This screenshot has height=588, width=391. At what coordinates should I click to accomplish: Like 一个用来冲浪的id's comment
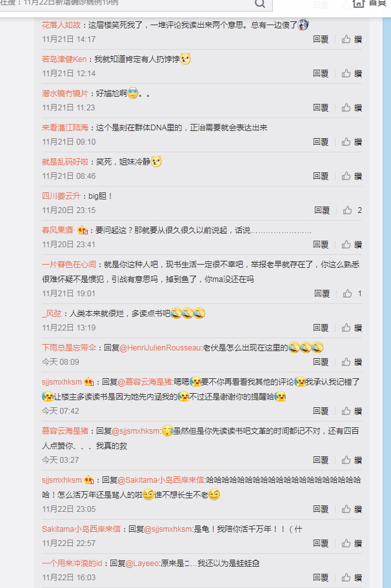pyautogui.click(x=352, y=578)
